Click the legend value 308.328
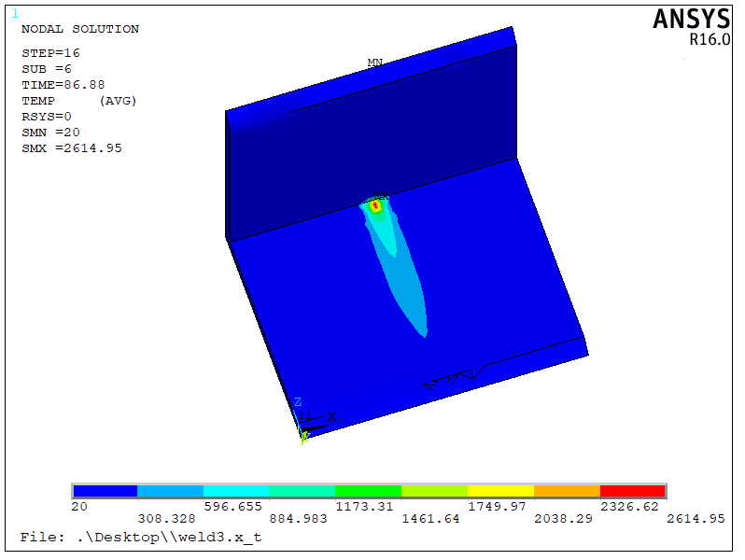Screen dimensions: 745x560 (166, 519)
